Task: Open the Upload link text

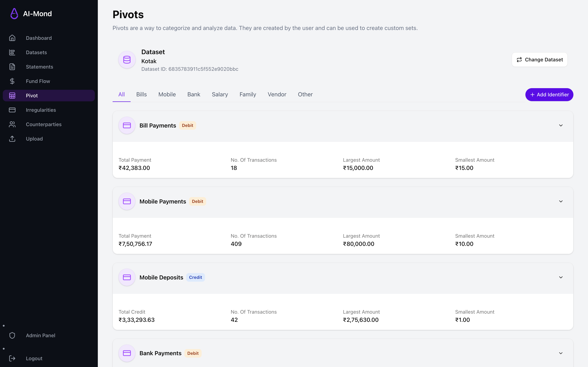Action: (x=34, y=139)
